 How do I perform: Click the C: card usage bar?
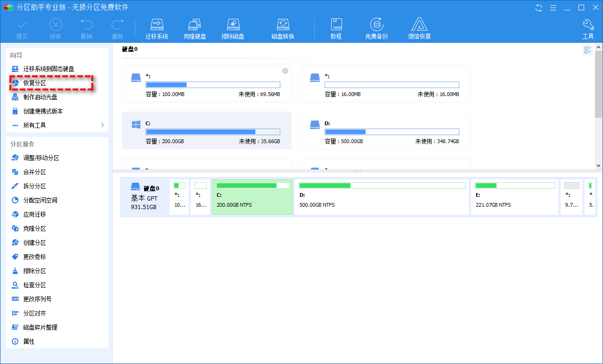pos(213,132)
